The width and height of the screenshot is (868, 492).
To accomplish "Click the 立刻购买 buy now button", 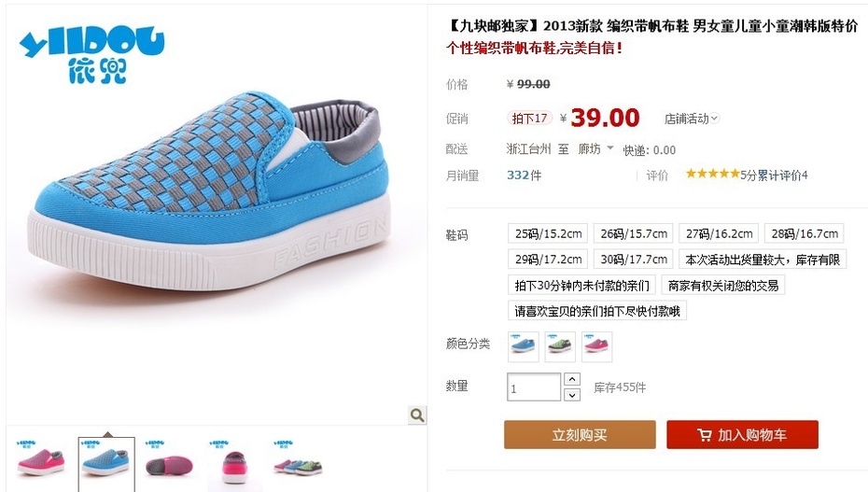I will click(580, 434).
